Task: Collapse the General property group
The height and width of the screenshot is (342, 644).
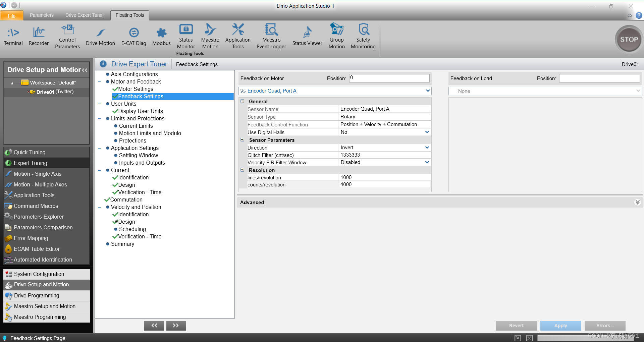Action: coord(243,101)
